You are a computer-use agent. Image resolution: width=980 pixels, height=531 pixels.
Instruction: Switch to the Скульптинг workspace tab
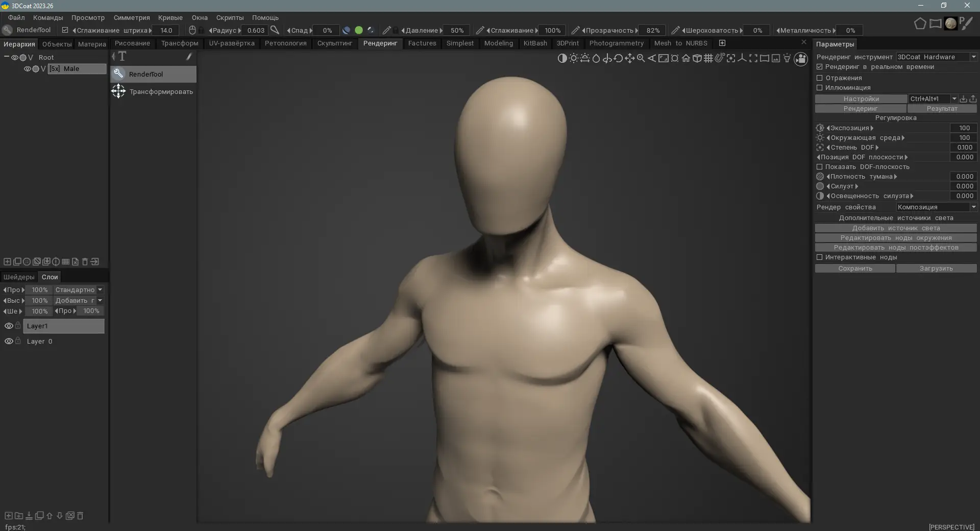point(335,43)
